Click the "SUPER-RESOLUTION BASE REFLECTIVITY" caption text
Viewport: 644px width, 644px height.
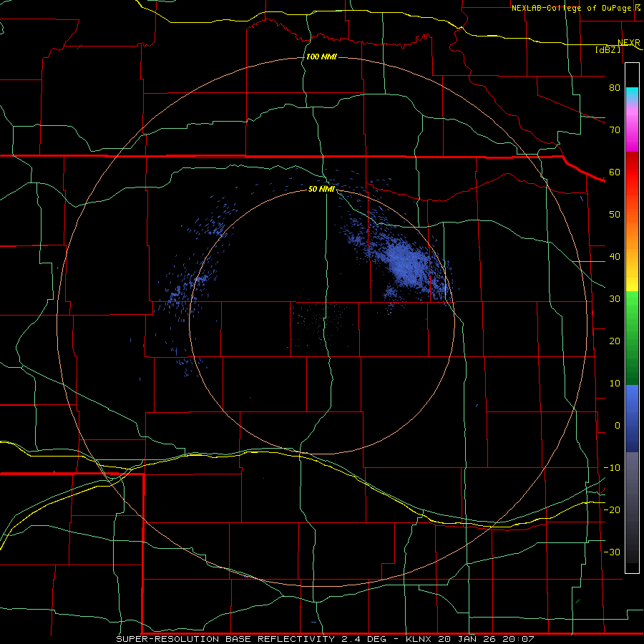coord(225,639)
